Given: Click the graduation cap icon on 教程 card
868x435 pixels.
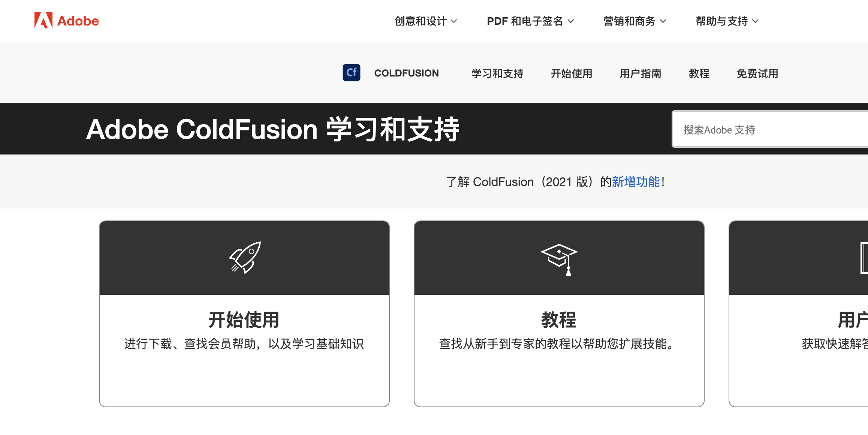Looking at the screenshot, I should click(559, 259).
